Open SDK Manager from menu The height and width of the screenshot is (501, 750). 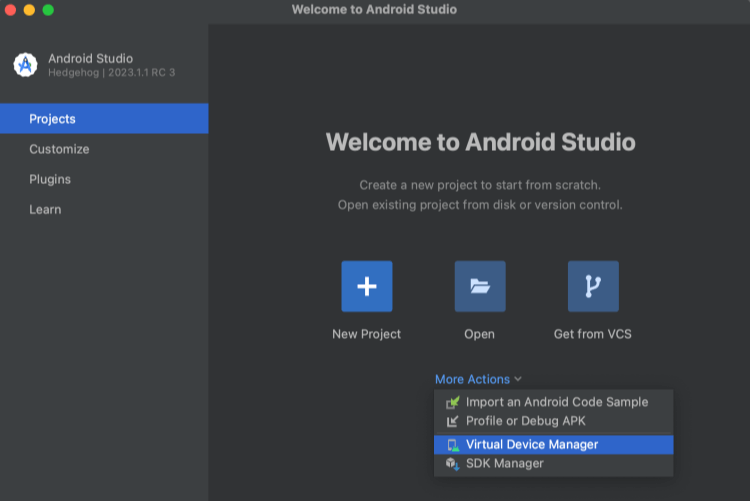click(553, 463)
